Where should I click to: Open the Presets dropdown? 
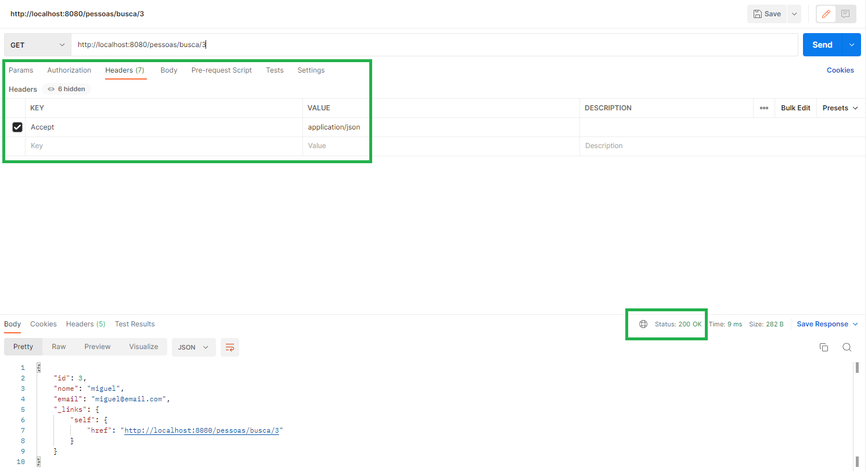tap(840, 107)
